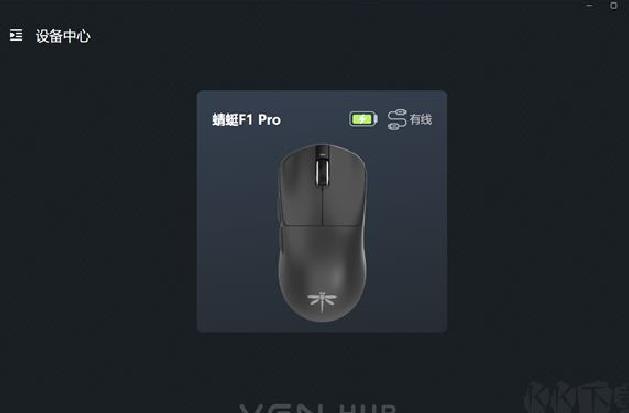Select the 设备中心 page title

[x=63, y=36]
